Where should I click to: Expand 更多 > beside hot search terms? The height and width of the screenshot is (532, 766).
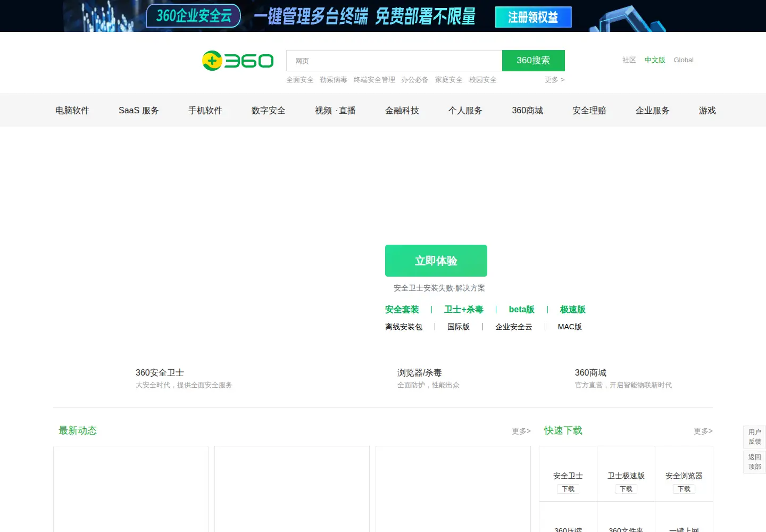click(x=555, y=80)
